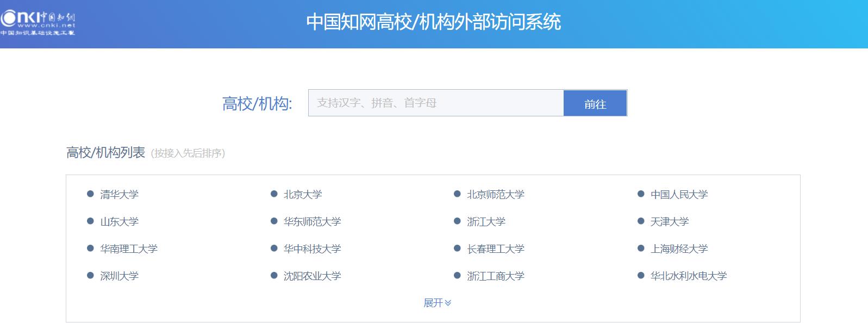The width and height of the screenshot is (868, 323).
Task: Select 浙江大学 from the list
Action: click(486, 221)
